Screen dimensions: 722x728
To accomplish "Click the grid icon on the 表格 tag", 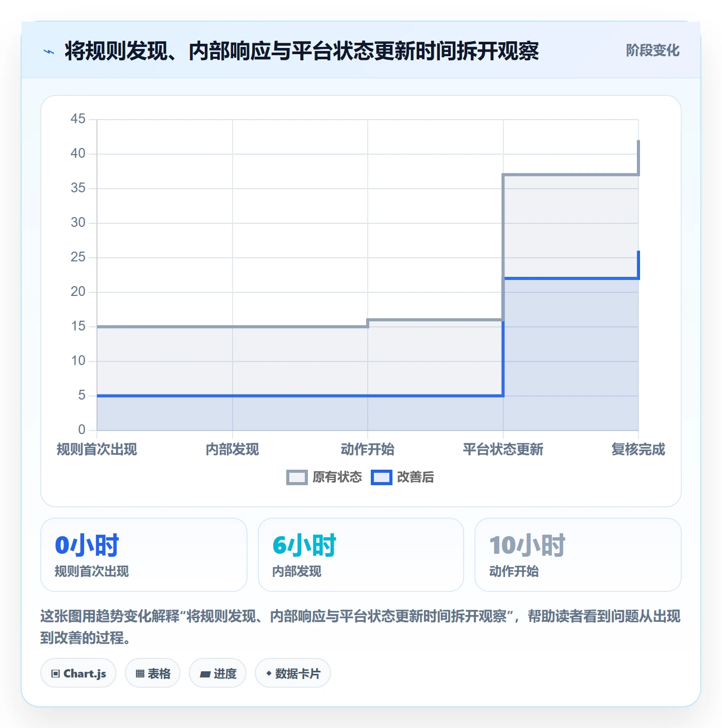I will 140,673.
